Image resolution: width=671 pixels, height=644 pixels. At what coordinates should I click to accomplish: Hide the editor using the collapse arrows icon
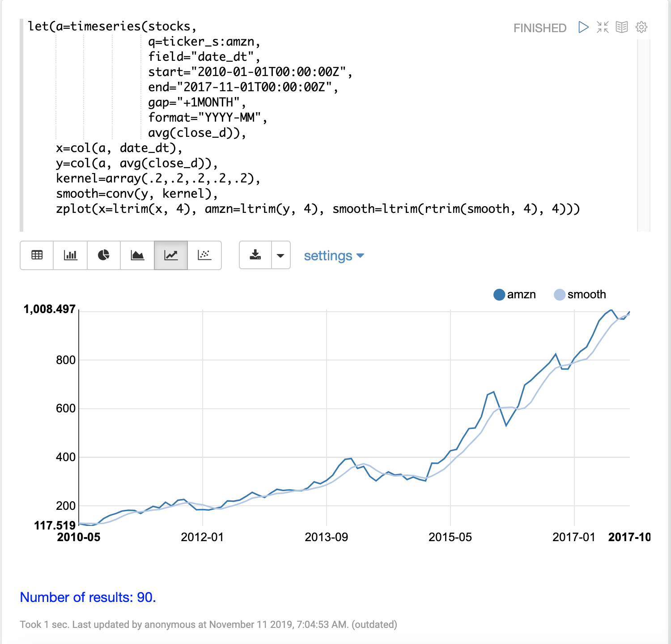[603, 27]
